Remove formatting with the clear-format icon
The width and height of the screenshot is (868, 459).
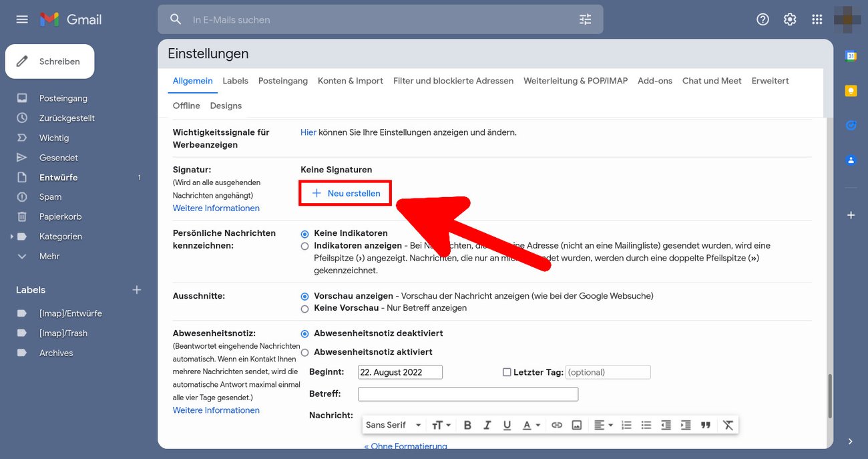coord(728,424)
